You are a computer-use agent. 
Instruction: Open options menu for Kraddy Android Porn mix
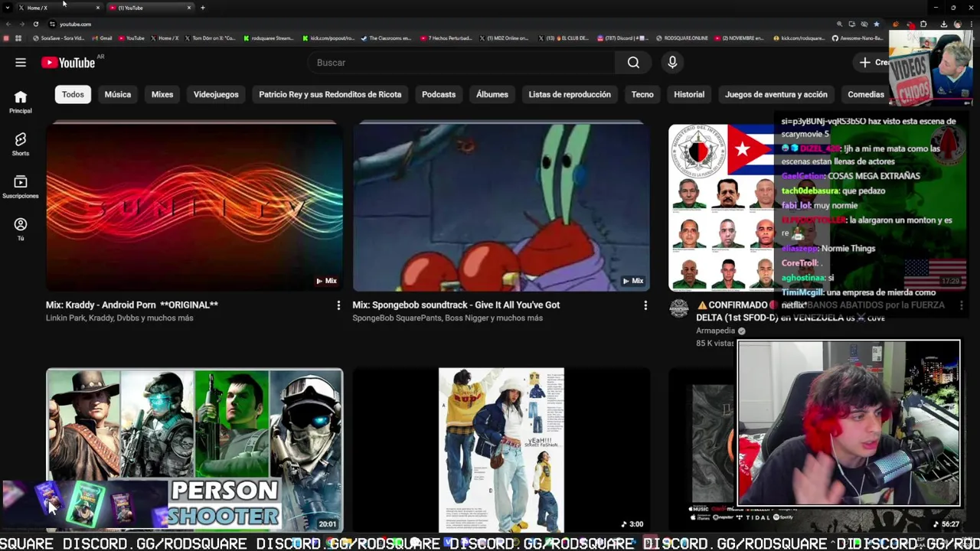[x=338, y=305]
